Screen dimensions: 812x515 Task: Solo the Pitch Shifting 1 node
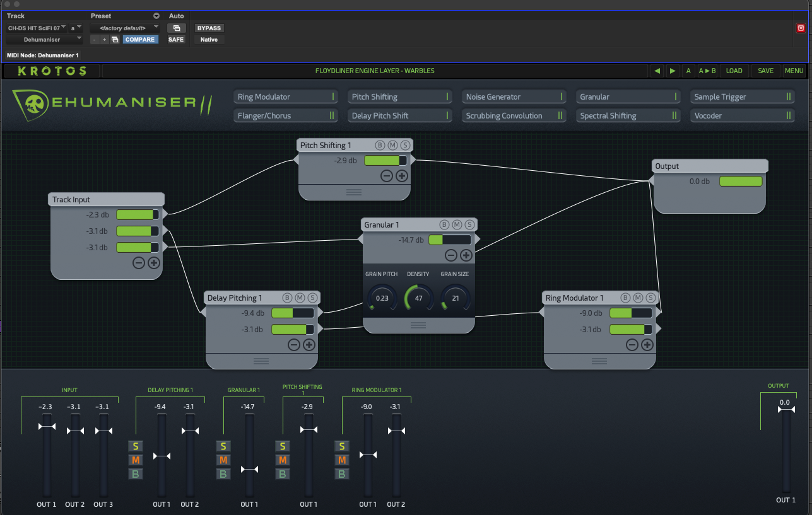coord(405,145)
